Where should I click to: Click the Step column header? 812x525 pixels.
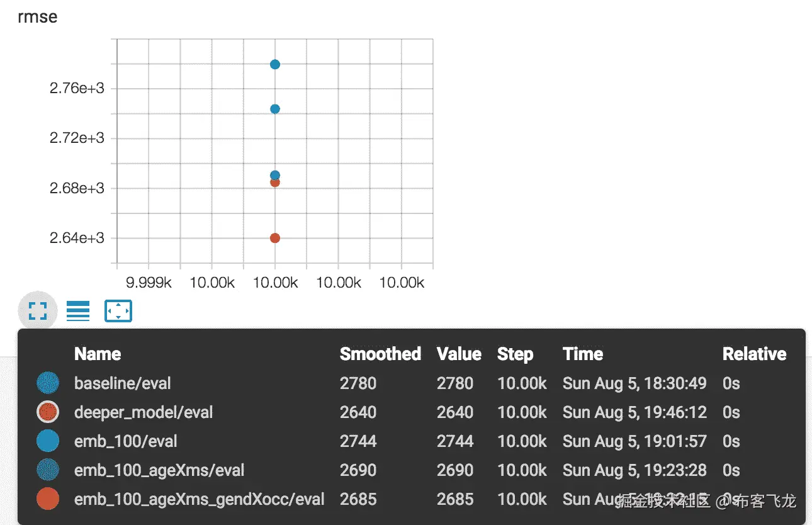(x=515, y=354)
